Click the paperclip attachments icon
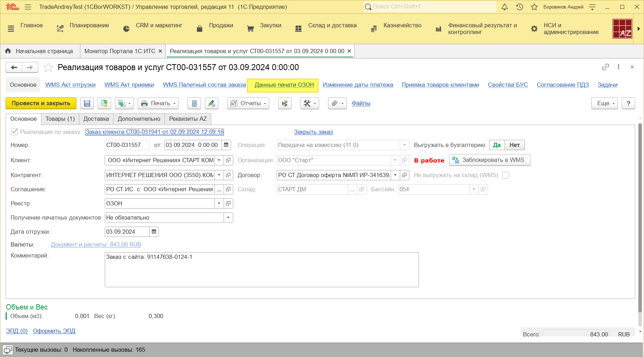The width and height of the screenshot is (644, 357). coord(337,103)
